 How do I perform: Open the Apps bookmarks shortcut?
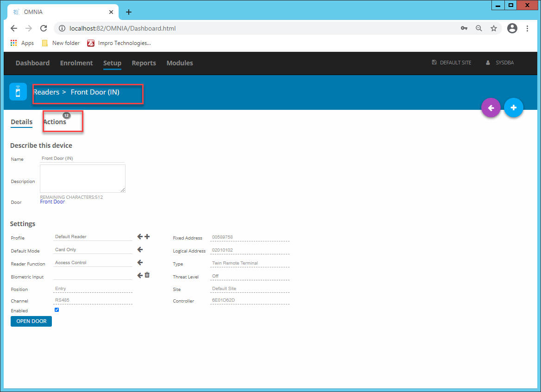click(x=22, y=43)
